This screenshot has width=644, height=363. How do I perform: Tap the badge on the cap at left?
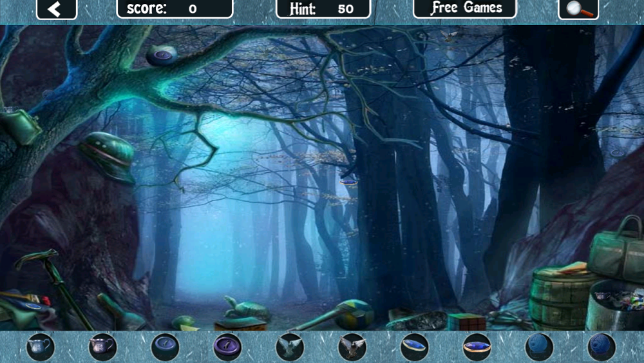(x=33, y=306)
